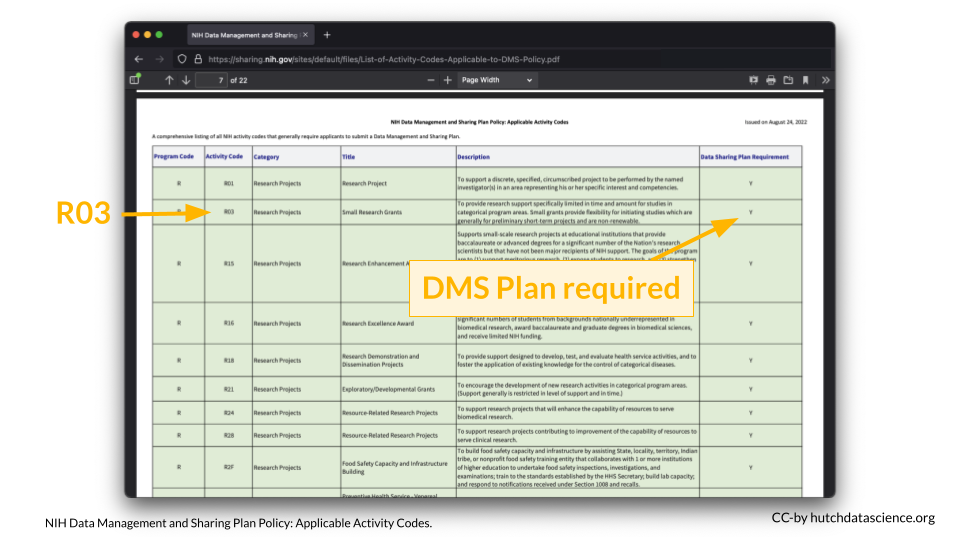Image resolution: width=960 pixels, height=540 pixels.
Task: Expand the PDF tools menu chevrons
Action: 825,80
